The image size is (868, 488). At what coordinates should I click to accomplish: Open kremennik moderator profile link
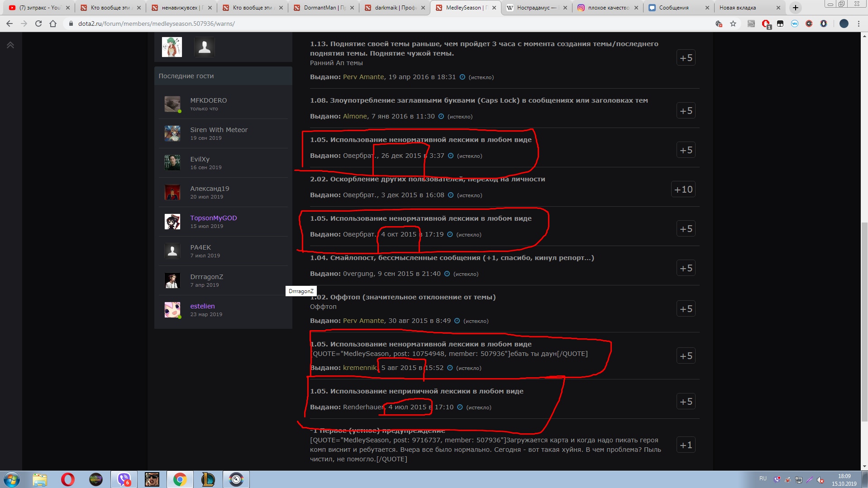click(359, 368)
